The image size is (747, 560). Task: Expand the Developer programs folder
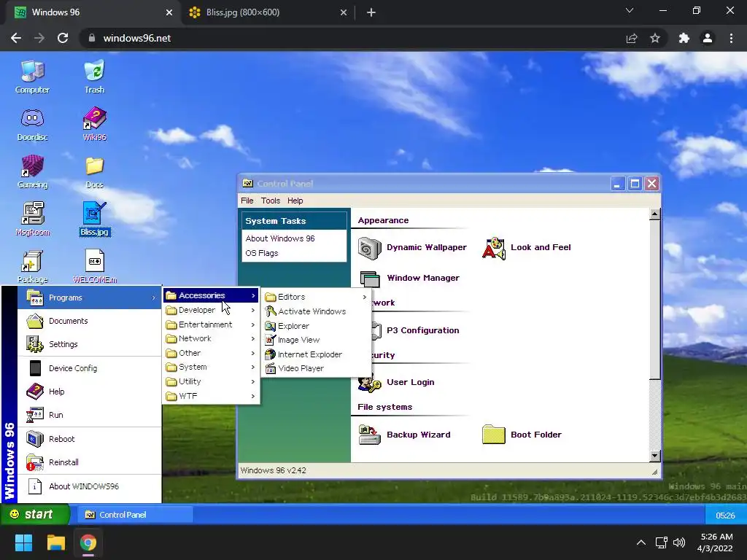click(211, 310)
